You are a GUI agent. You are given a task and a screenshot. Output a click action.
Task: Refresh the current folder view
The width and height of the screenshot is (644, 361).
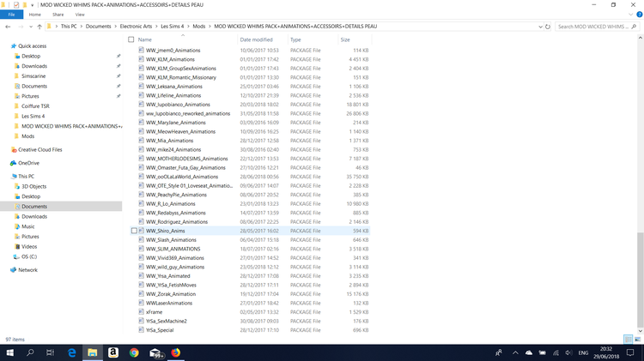pos(548,27)
